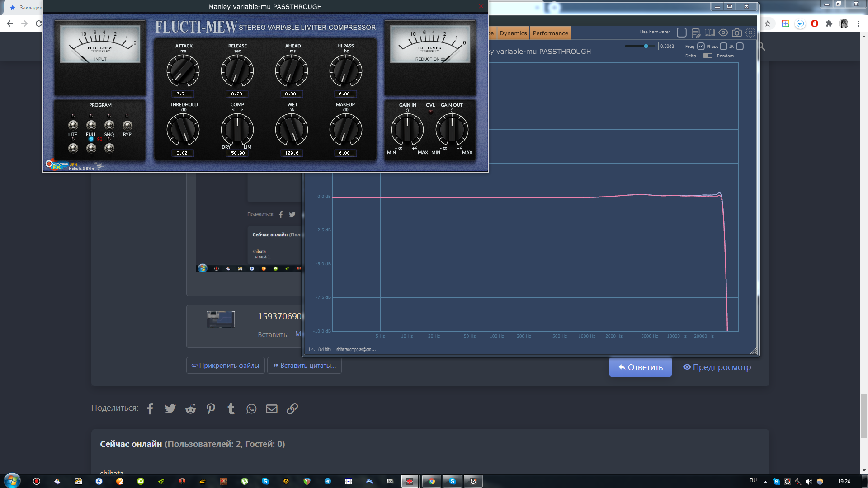The height and width of the screenshot is (488, 868).
Task: Share via Twitter icon in share row
Action: pos(170,408)
